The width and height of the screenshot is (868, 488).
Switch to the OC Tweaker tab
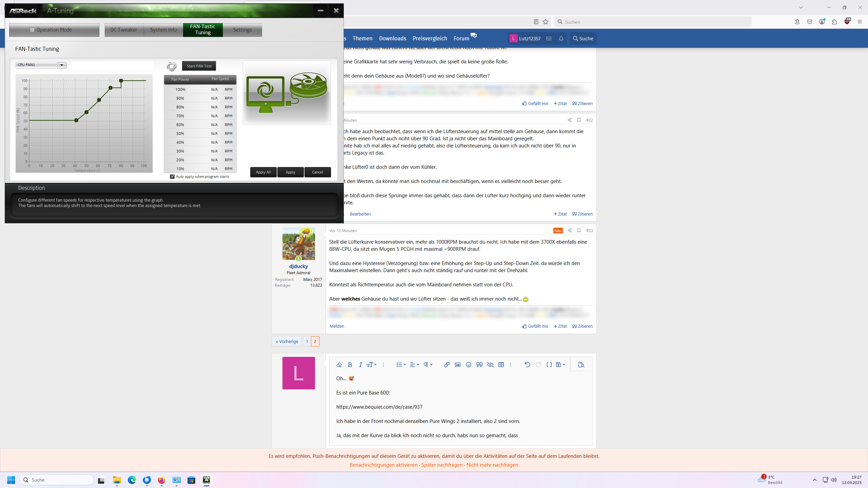[x=123, y=30]
